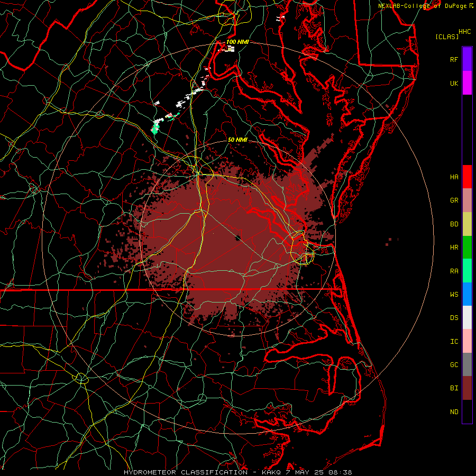Click the DS white legend swatch
Image resolution: width=476 pixels, height=476 pixels.
[x=467, y=317]
